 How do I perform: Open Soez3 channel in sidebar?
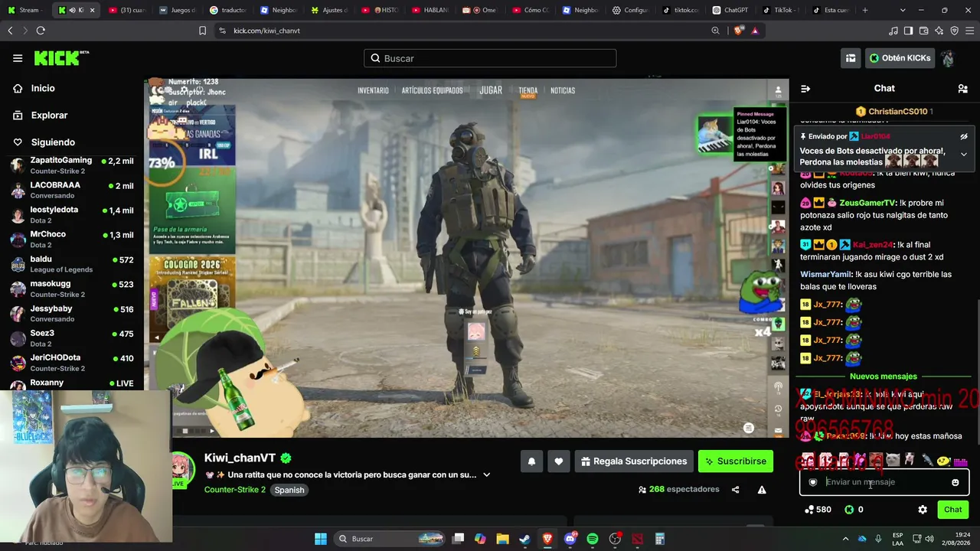72,337
